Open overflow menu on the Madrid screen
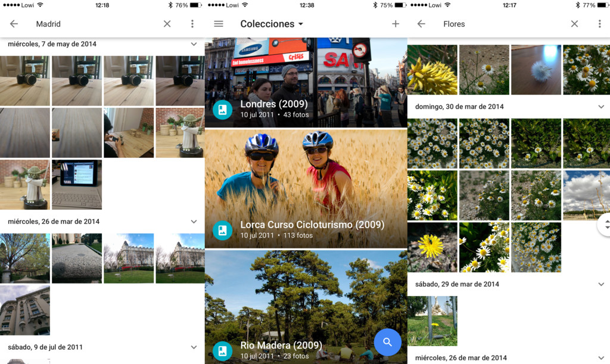 192,24
